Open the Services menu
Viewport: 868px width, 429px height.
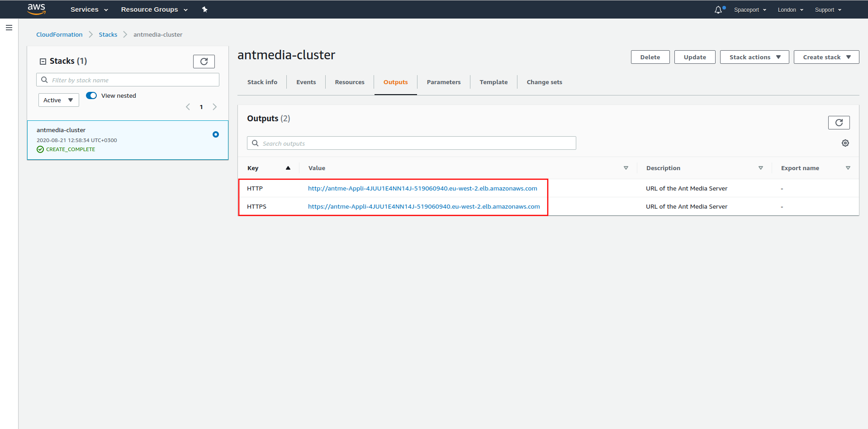point(89,10)
